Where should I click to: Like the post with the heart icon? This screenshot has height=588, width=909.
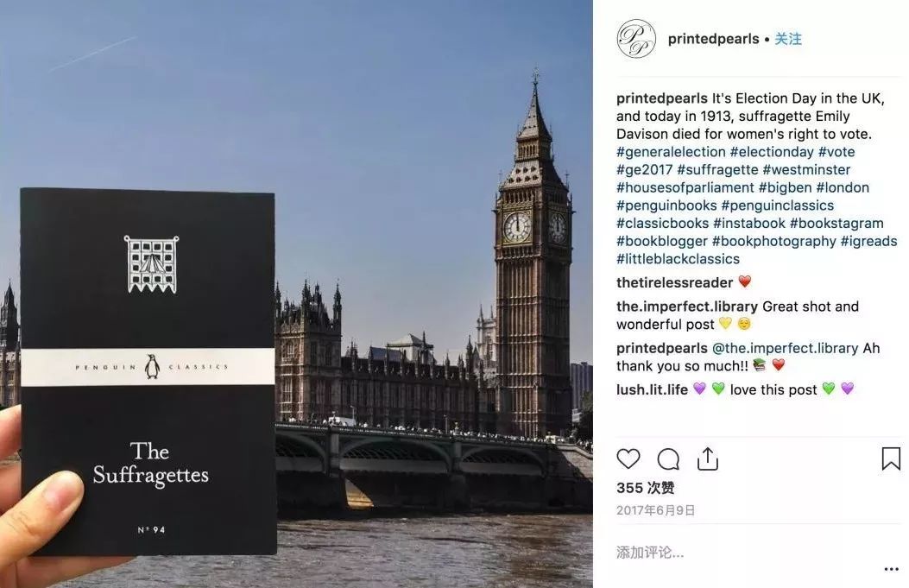coord(628,458)
